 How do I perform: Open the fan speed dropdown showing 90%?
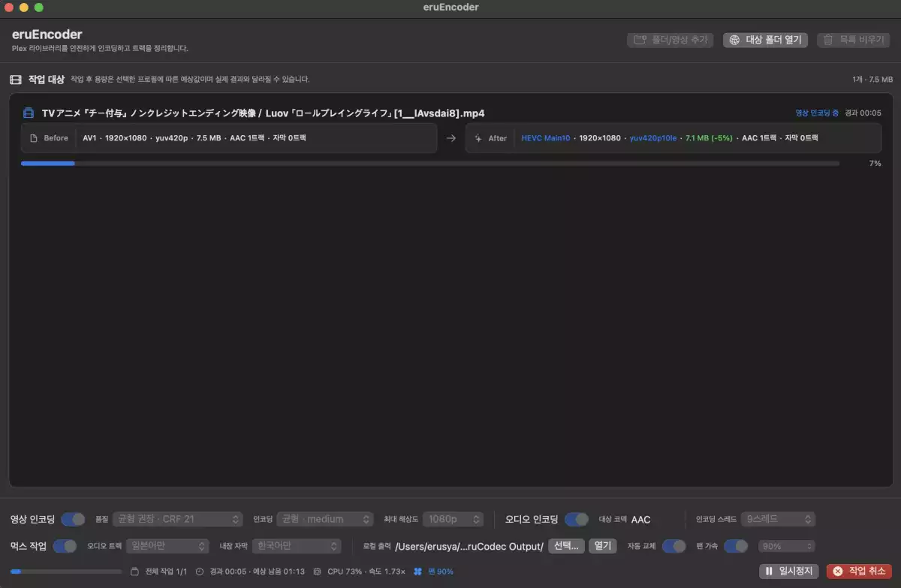787,546
